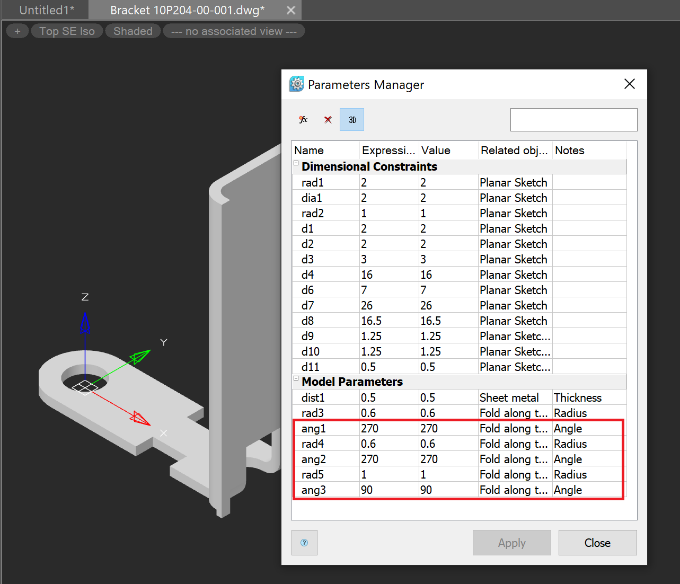This screenshot has width=680, height=584.
Task: Open the no associated view dropdown
Action: coord(234,31)
